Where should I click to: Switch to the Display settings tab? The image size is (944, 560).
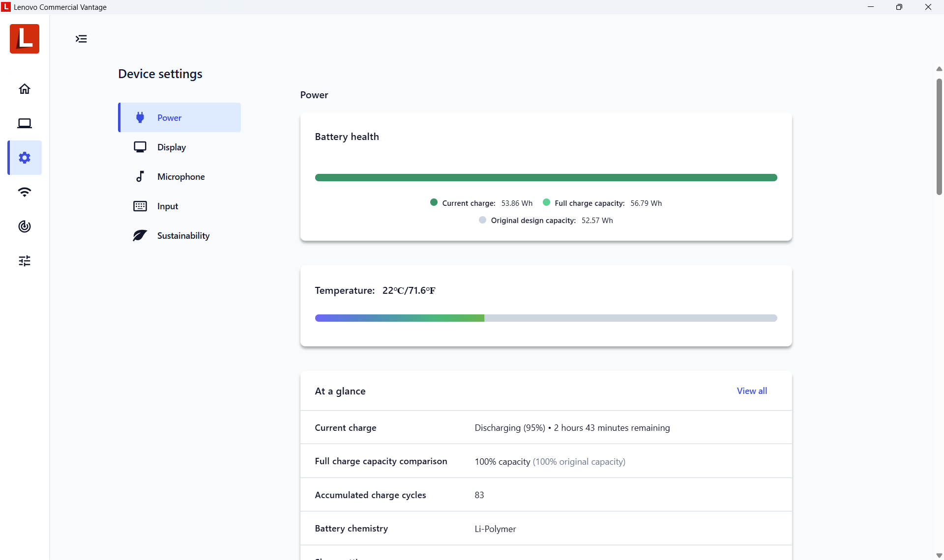click(171, 147)
